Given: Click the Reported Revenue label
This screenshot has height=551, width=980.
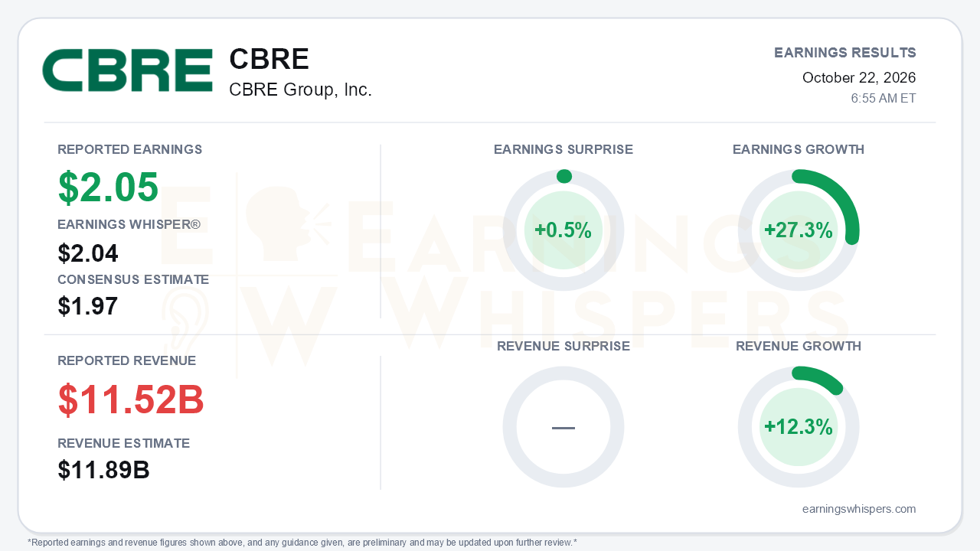Looking at the screenshot, I should coord(127,361).
